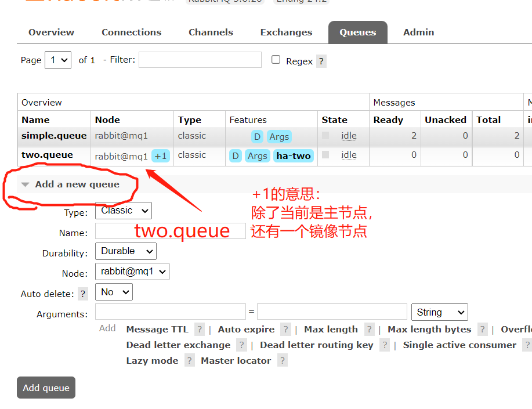
Task: Add the Master locator argument
Action: coord(236,360)
